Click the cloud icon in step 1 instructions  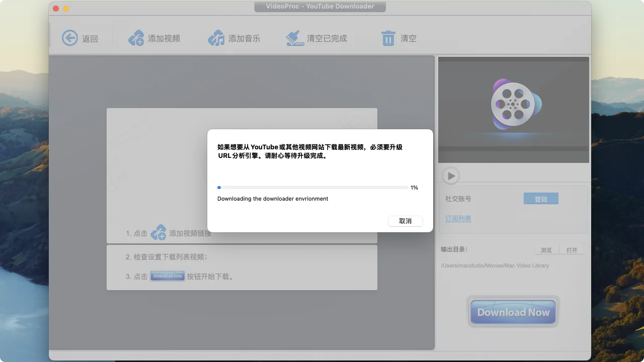pos(158,232)
